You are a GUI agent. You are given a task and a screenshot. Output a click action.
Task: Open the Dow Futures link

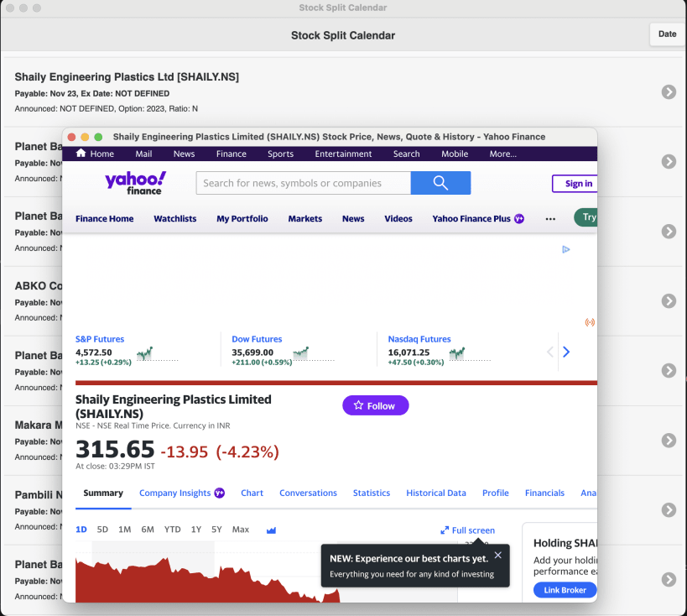[257, 339]
